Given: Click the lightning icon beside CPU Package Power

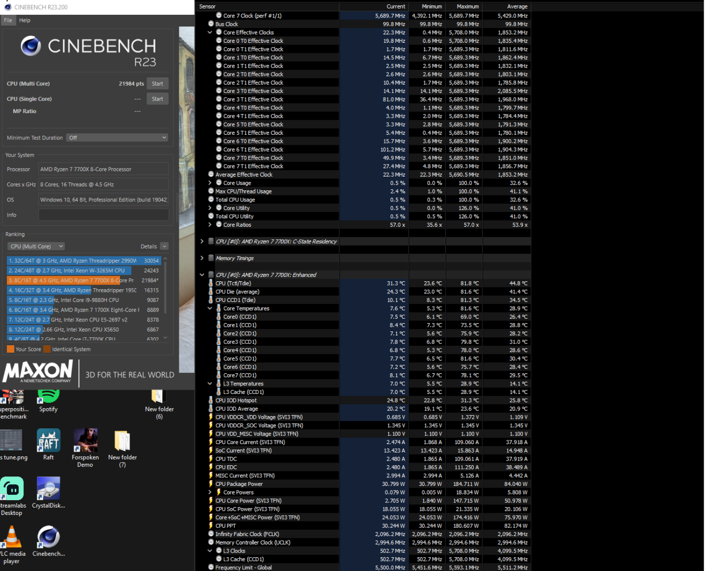Looking at the screenshot, I should coord(211,484).
